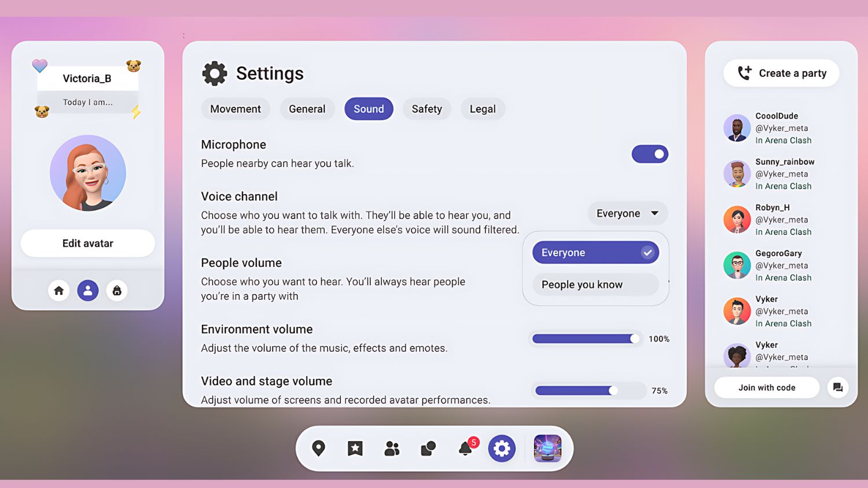
Task: Open the General settings tab
Action: point(307,109)
